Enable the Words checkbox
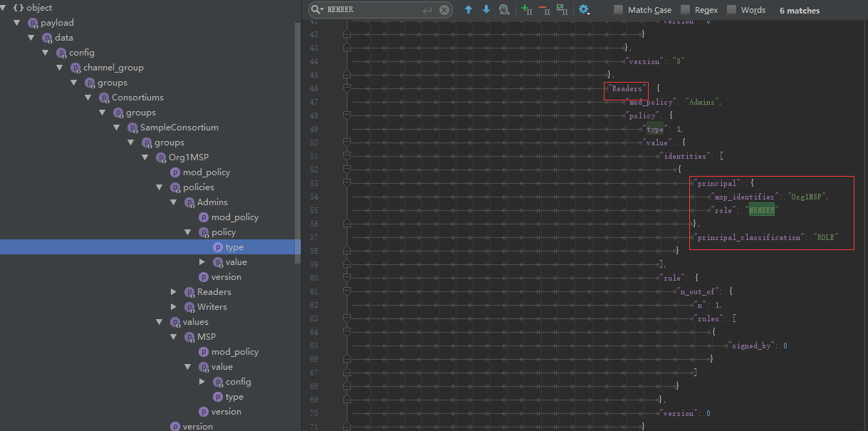 pyautogui.click(x=731, y=10)
